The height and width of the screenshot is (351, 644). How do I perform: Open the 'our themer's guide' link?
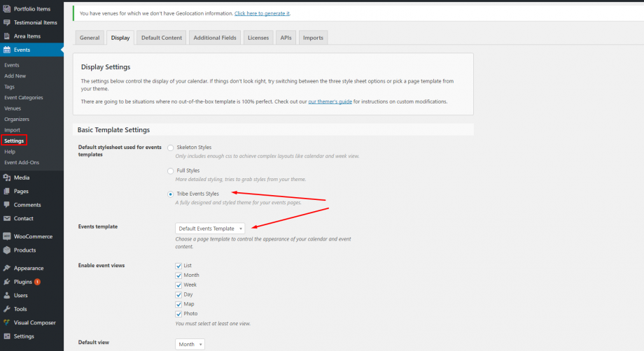coord(330,101)
